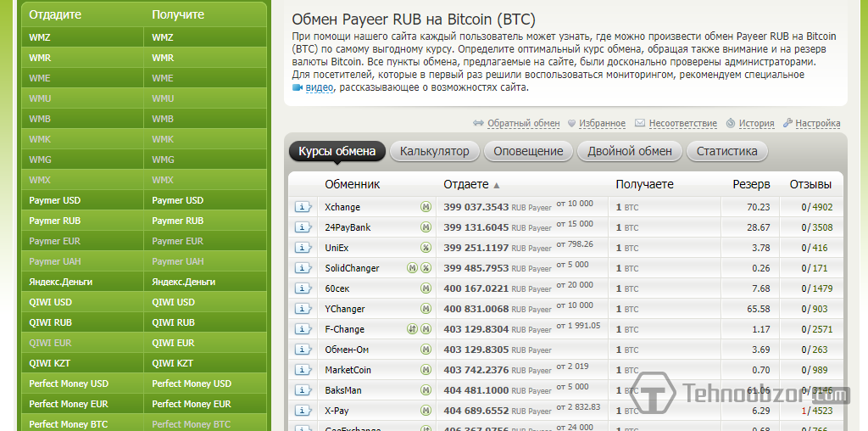Open info icon for Обмен-Ом row
The width and height of the screenshot is (868, 431).
pyautogui.click(x=303, y=350)
